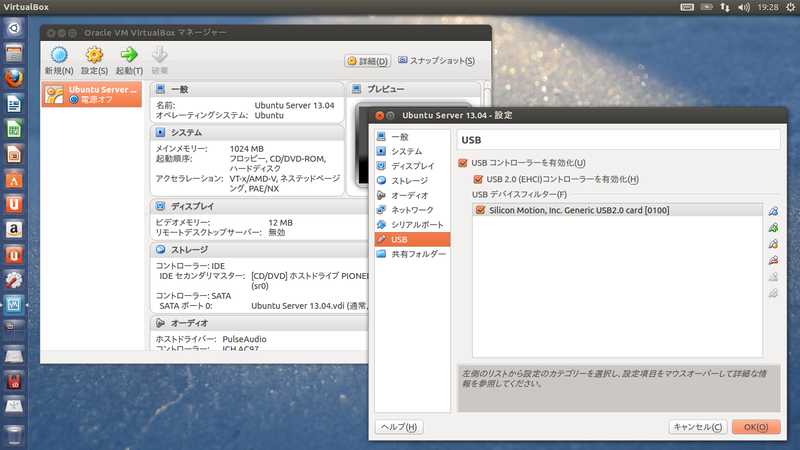Open the Files manager in the dock
Viewport: 800px width, 450px height.
click(x=14, y=53)
